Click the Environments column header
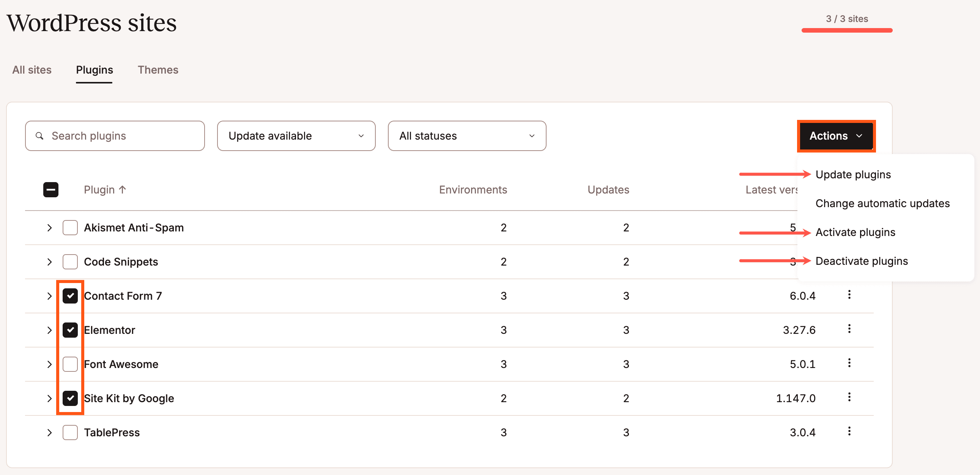This screenshot has height=475, width=980. [x=473, y=190]
